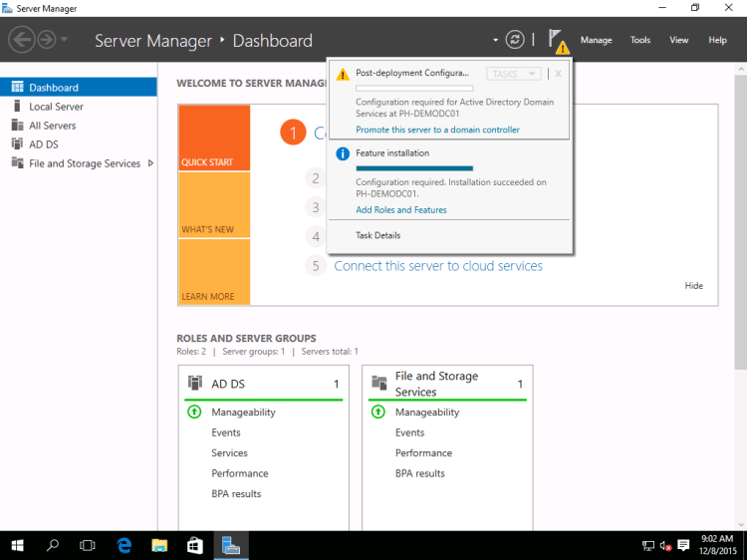This screenshot has height=560, width=747.
Task: Open Windows Store from taskbar
Action: pos(195,545)
